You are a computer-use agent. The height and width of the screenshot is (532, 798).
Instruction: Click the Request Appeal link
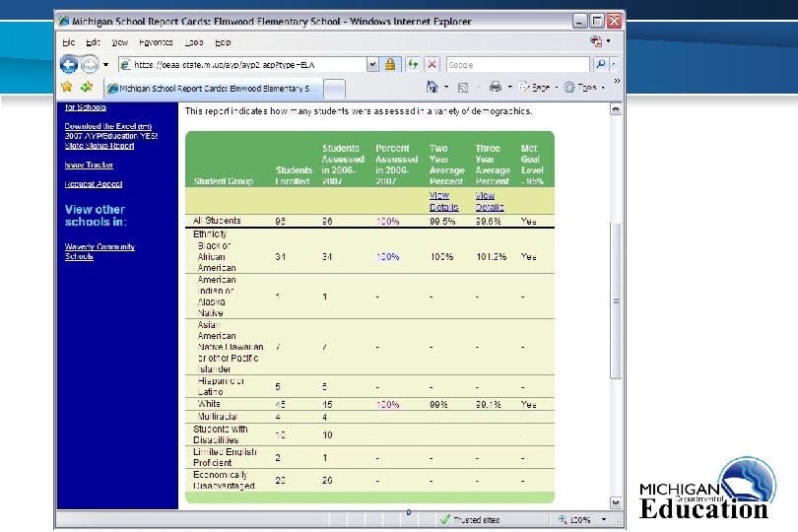tap(94, 184)
